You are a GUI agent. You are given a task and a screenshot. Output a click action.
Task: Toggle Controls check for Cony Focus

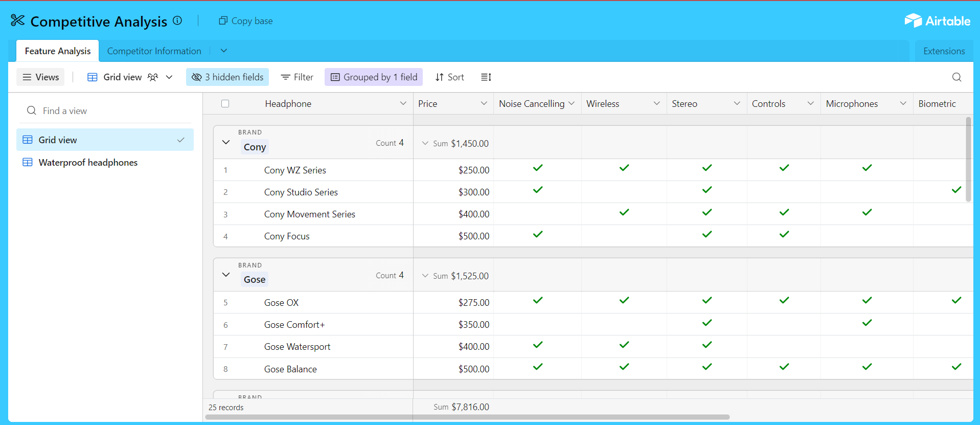click(784, 234)
